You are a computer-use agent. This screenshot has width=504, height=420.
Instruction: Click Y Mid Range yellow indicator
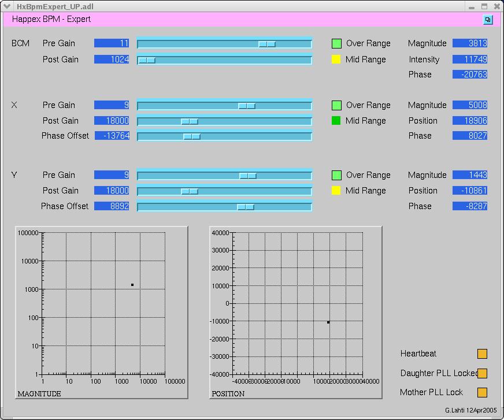coord(336,191)
